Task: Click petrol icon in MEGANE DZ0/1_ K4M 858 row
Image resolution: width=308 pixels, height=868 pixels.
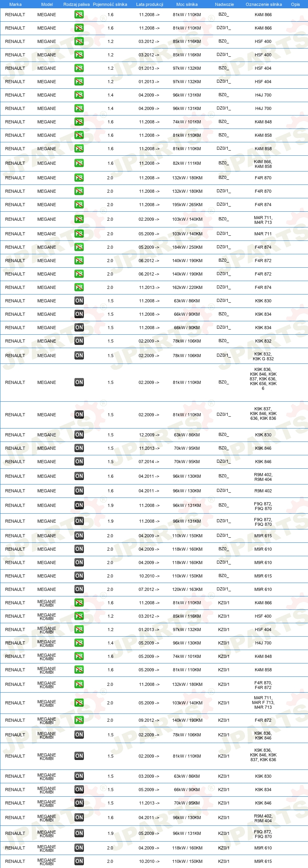Action: 79,149
